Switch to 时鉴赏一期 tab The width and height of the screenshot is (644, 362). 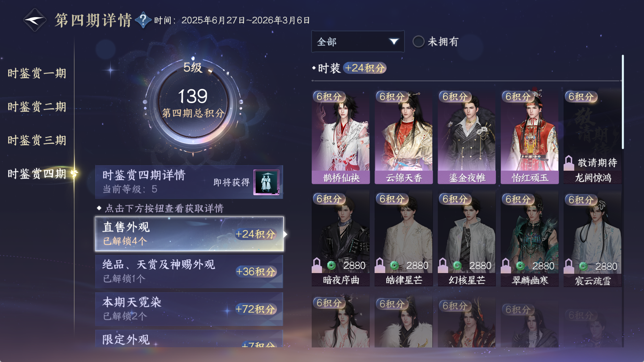(x=37, y=73)
